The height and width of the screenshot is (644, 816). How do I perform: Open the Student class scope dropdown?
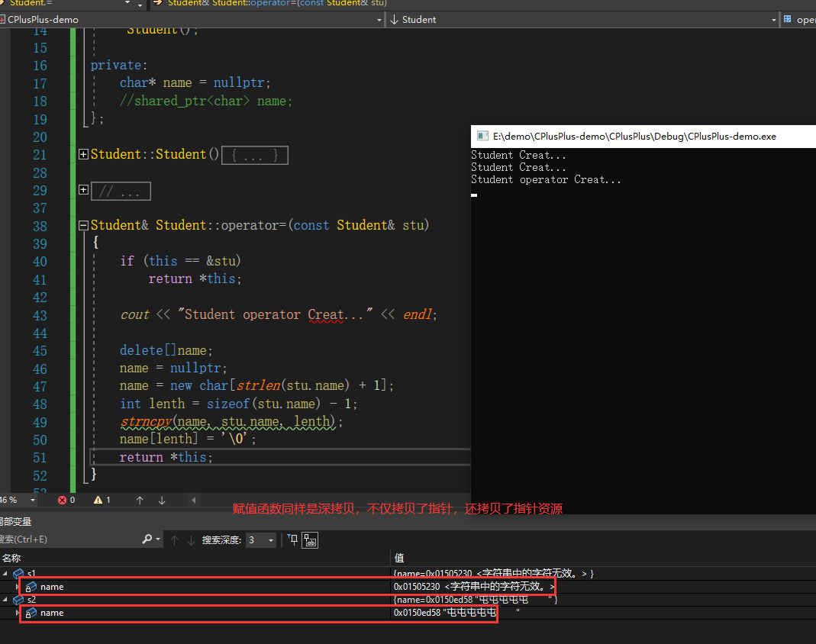pyautogui.click(x=774, y=20)
